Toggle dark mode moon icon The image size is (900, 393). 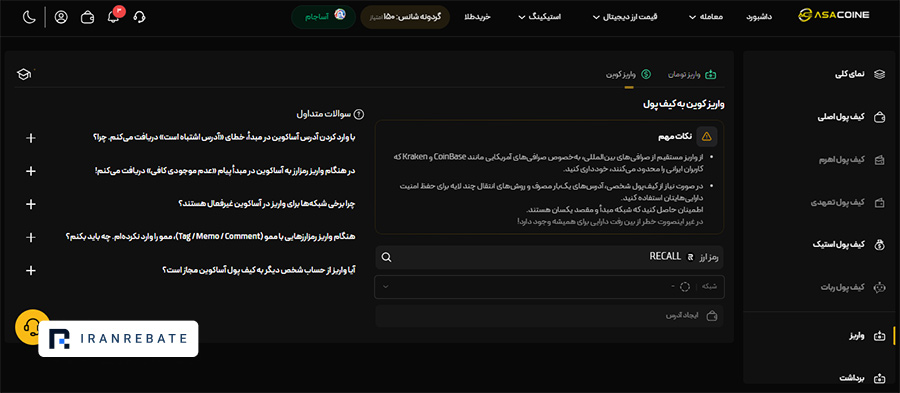[29, 17]
